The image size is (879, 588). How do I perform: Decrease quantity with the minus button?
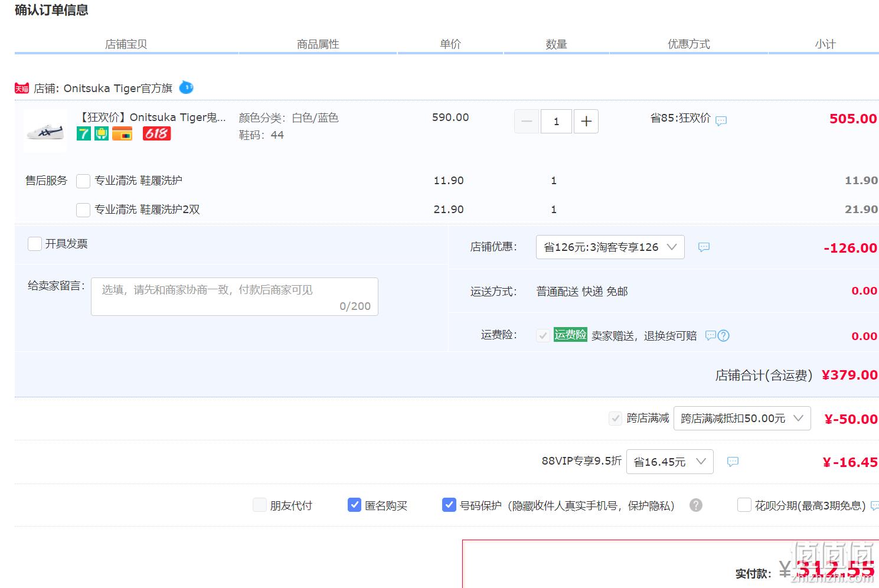pos(527,121)
